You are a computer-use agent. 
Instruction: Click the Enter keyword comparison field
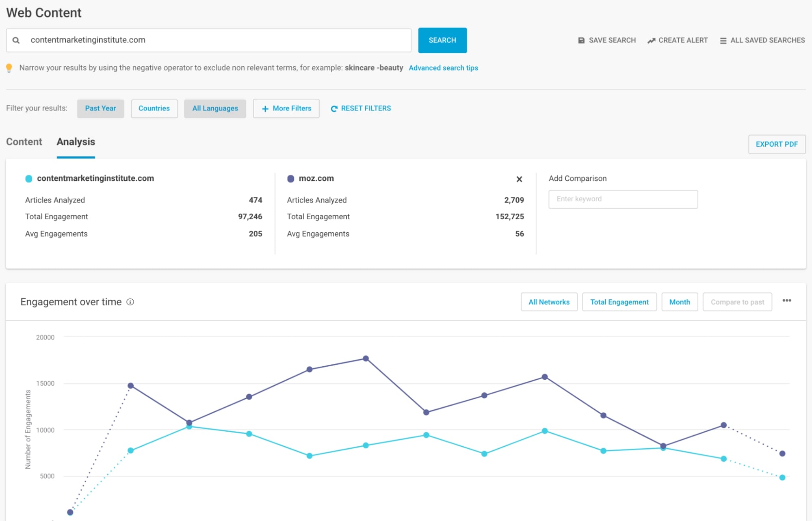coord(623,199)
